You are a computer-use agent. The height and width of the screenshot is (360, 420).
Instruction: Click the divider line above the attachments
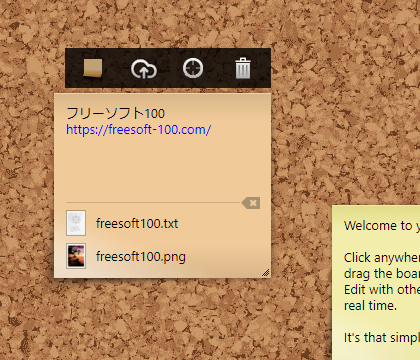pos(153,202)
